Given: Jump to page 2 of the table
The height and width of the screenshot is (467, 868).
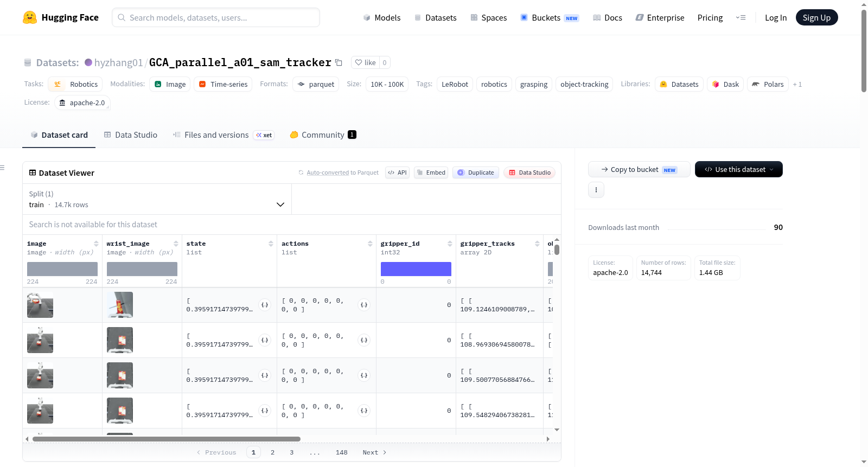Looking at the screenshot, I should (x=272, y=452).
